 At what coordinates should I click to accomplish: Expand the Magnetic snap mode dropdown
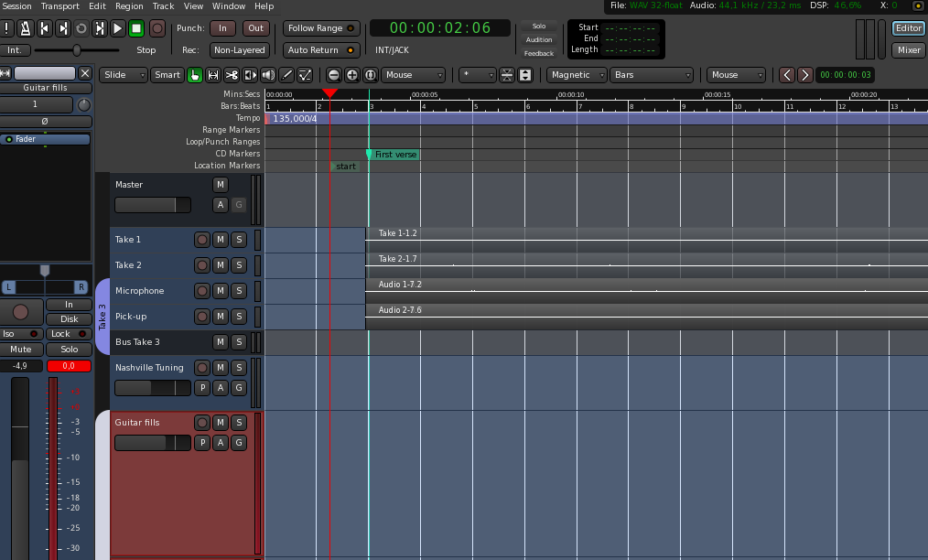click(x=577, y=75)
